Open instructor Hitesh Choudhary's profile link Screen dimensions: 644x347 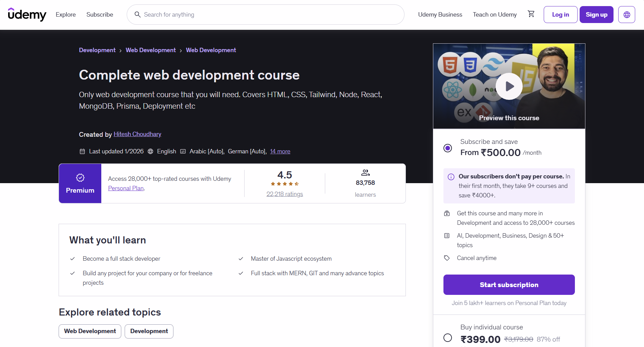click(137, 134)
